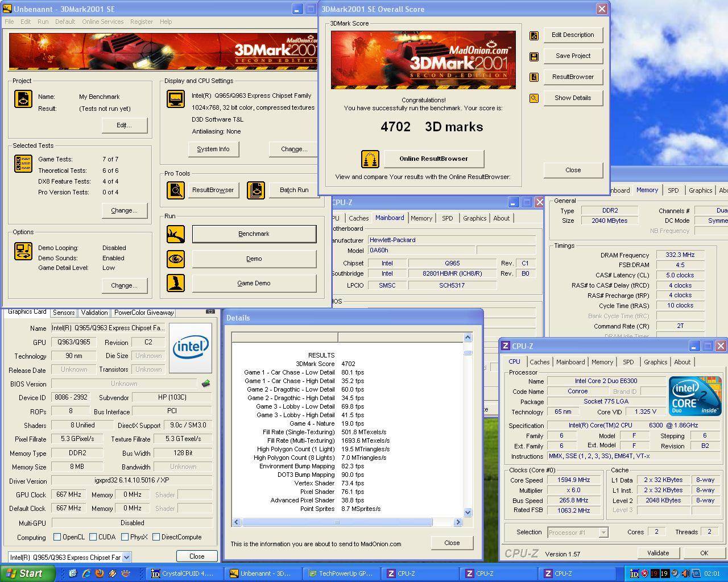The width and height of the screenshot is (728, 582).
Task: Click the Intel logo in GPU-Z
Action: click(191, 348)
